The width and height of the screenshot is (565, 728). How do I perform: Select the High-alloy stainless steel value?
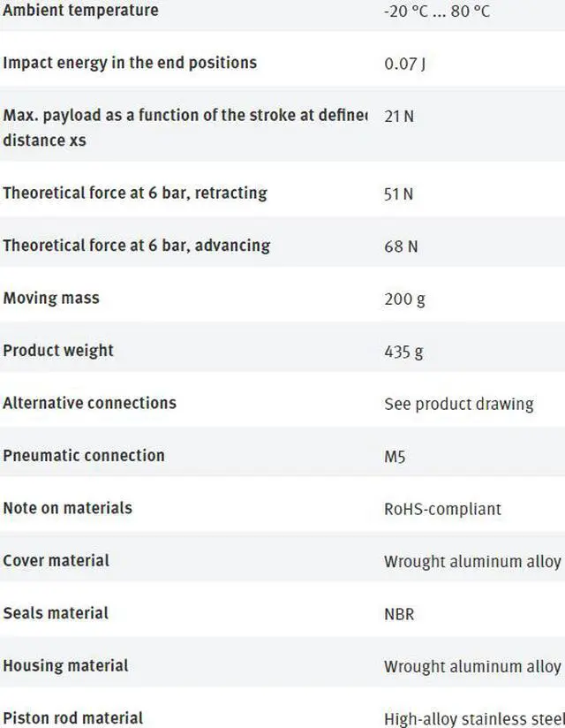pyautogui.click(x=473, y=718)
